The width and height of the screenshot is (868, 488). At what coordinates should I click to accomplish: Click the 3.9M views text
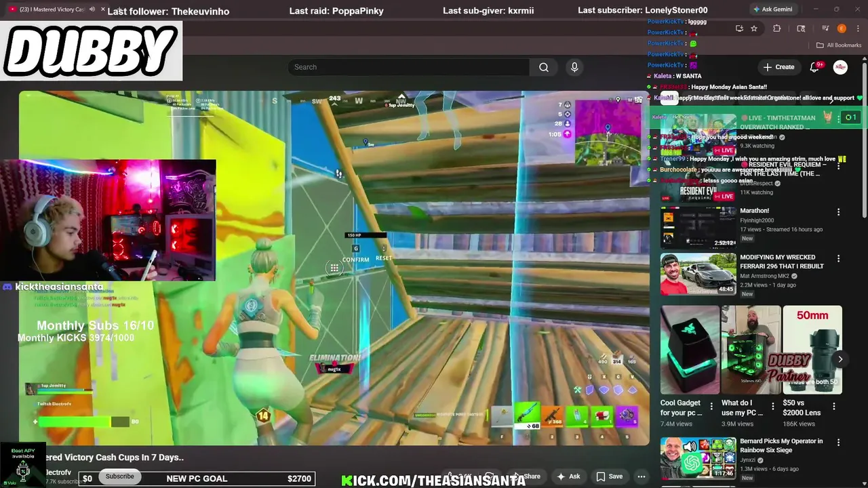[x=738, y=424]
